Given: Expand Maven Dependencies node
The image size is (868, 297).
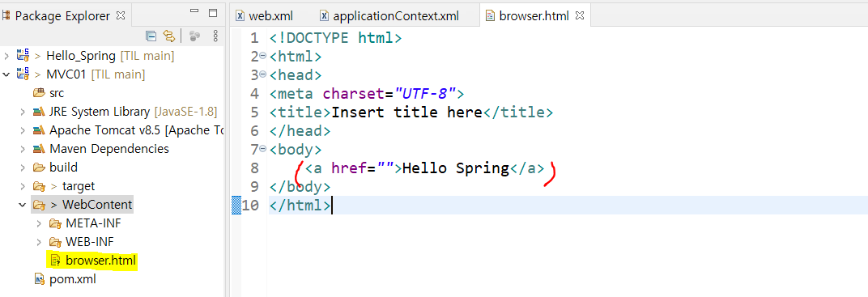Looking at the screenshot, I should point(23,149).
